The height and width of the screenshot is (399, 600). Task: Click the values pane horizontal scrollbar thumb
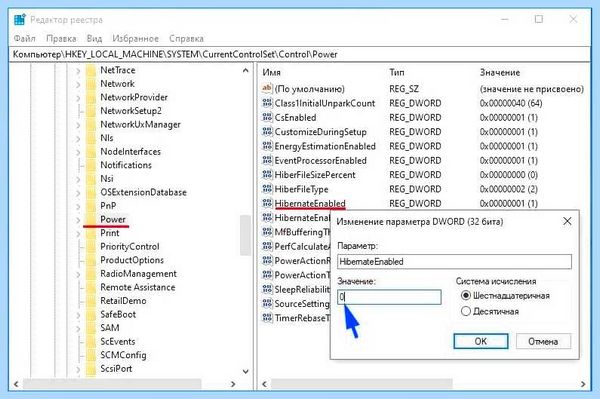[362, 384]
